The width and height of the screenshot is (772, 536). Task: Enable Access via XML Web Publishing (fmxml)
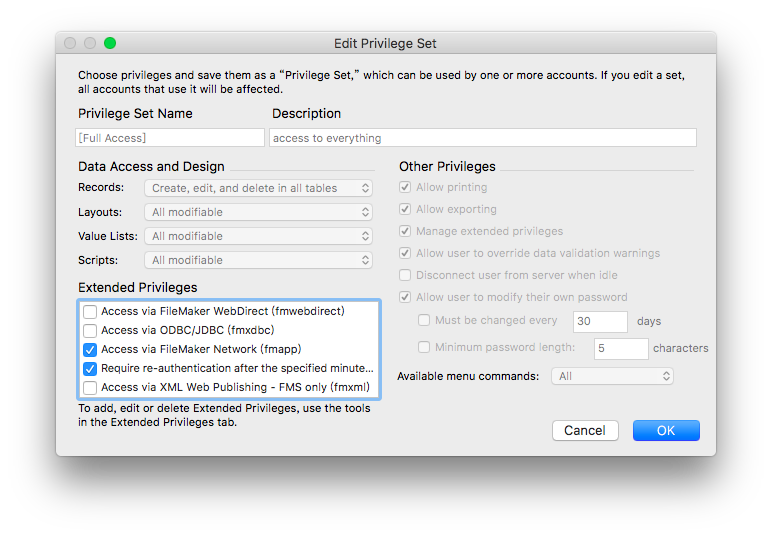[x=90, y=388]
